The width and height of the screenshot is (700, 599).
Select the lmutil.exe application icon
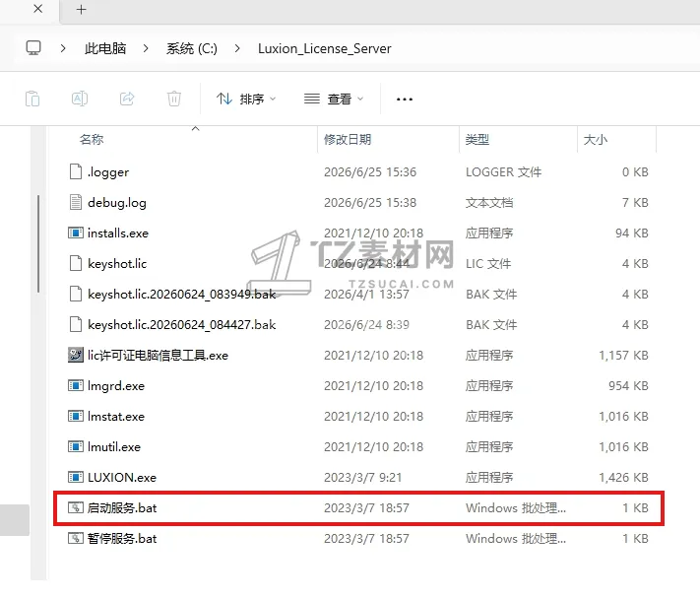pos(76,446)
